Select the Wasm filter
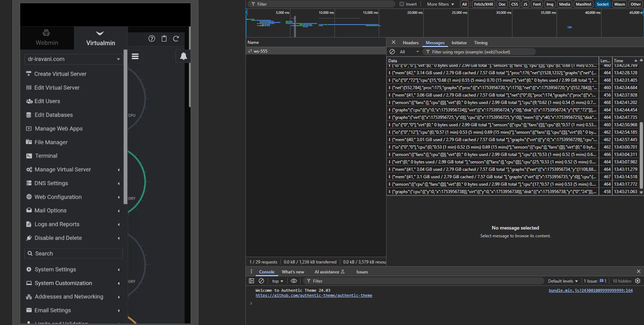The height and width of the screenshot is (325, 644). (x=619, y=4)
